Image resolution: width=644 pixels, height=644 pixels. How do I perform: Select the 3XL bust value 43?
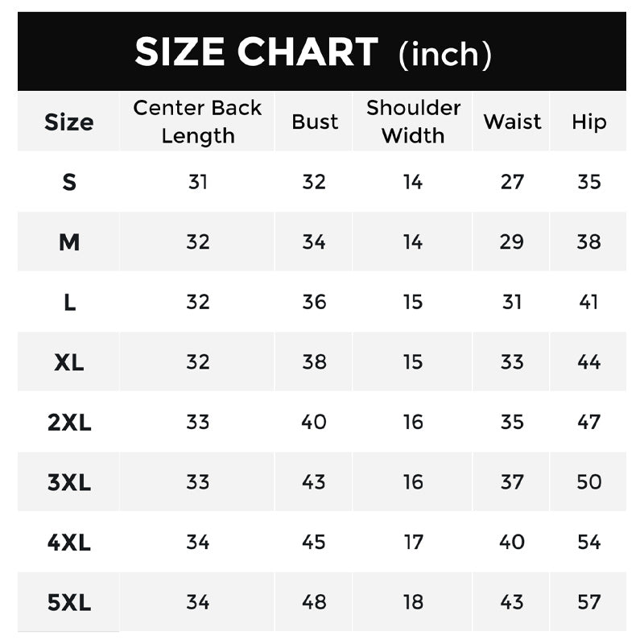(314, 482)
